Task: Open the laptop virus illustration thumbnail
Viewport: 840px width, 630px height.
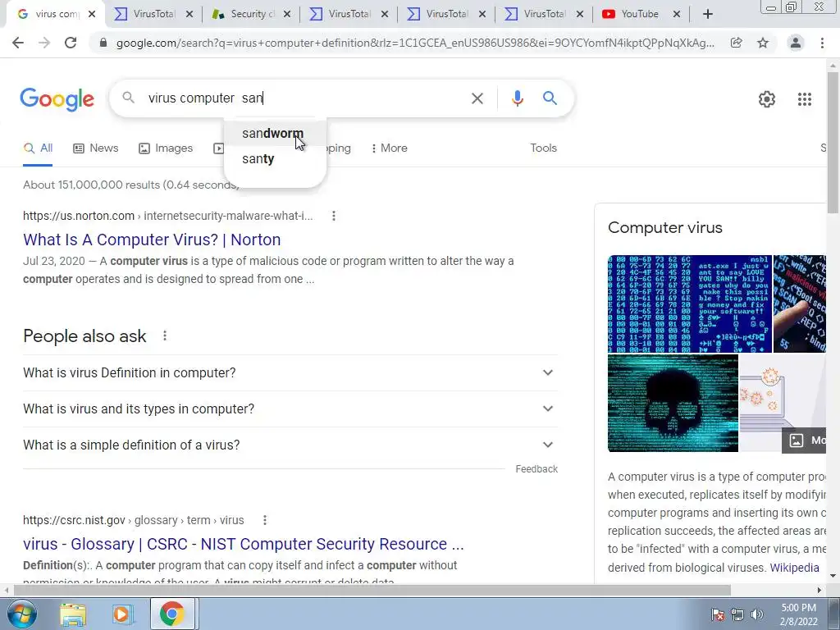Action: click(783, 404)
